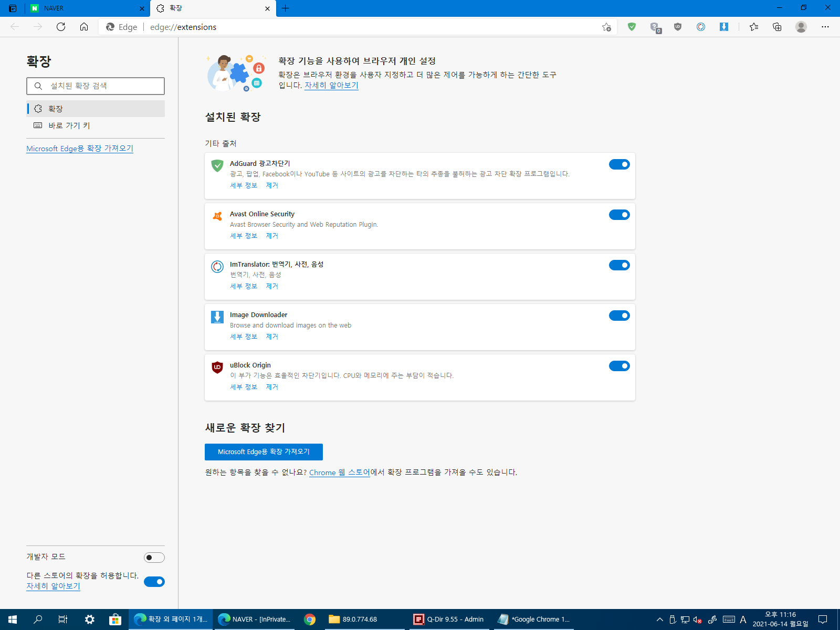The height and width of the screenshot is (630, 840).
Task: Enable 개발자 모드 toggle
Action: (x=154, y=558)
